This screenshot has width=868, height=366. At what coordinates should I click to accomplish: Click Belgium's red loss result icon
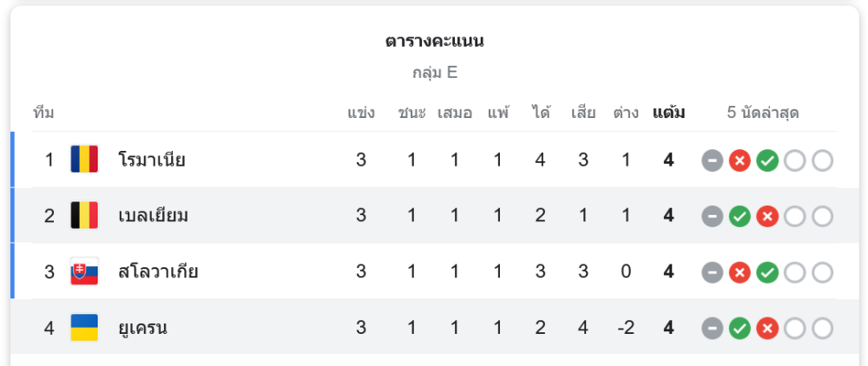[767, 217]
